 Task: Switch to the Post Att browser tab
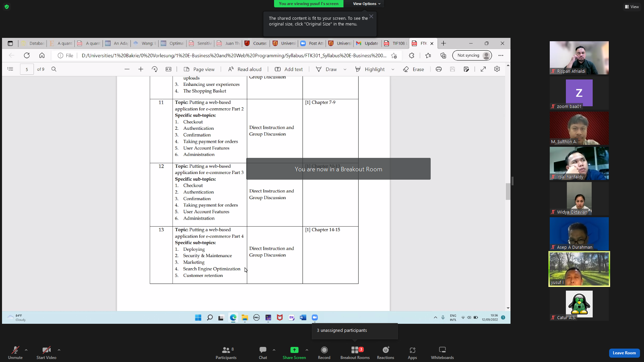point(312,43)
